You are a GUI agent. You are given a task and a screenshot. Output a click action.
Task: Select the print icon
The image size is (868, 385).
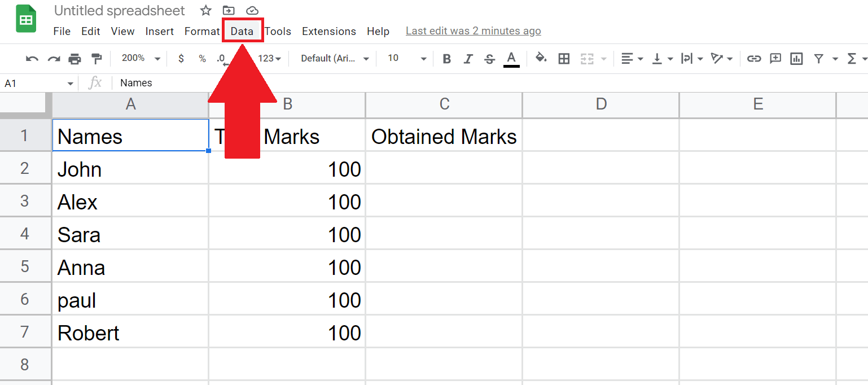click(75, 58)
